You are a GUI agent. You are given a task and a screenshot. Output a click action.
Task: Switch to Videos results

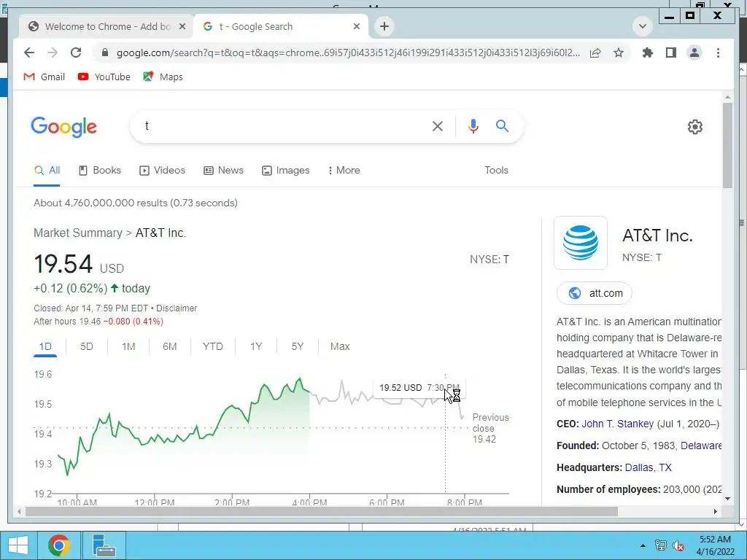162,171
